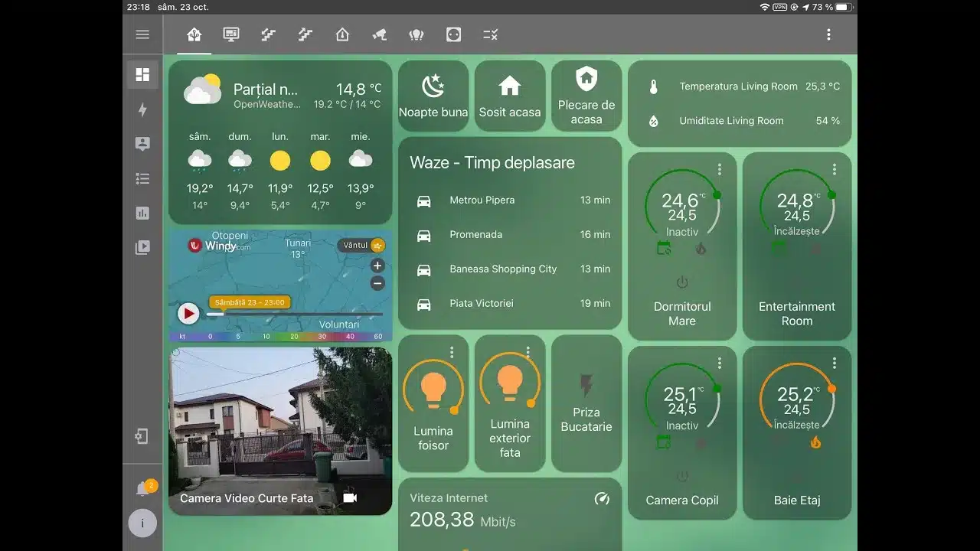Open the notifications bell
Screen dimensions: 980x551
pos(142,489)
